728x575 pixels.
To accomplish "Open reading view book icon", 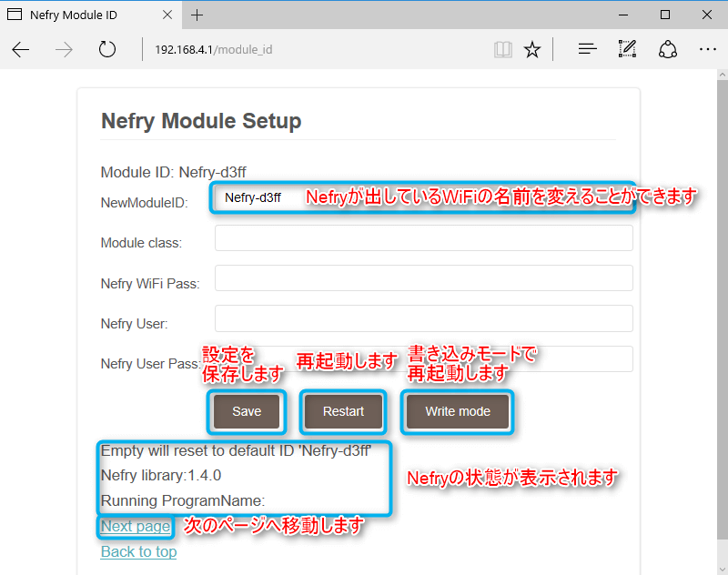I will tap(503, 49).
